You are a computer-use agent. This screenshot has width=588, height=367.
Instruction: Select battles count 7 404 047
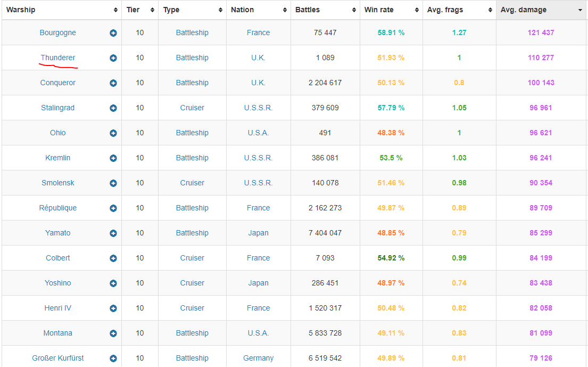coord(325,233)
